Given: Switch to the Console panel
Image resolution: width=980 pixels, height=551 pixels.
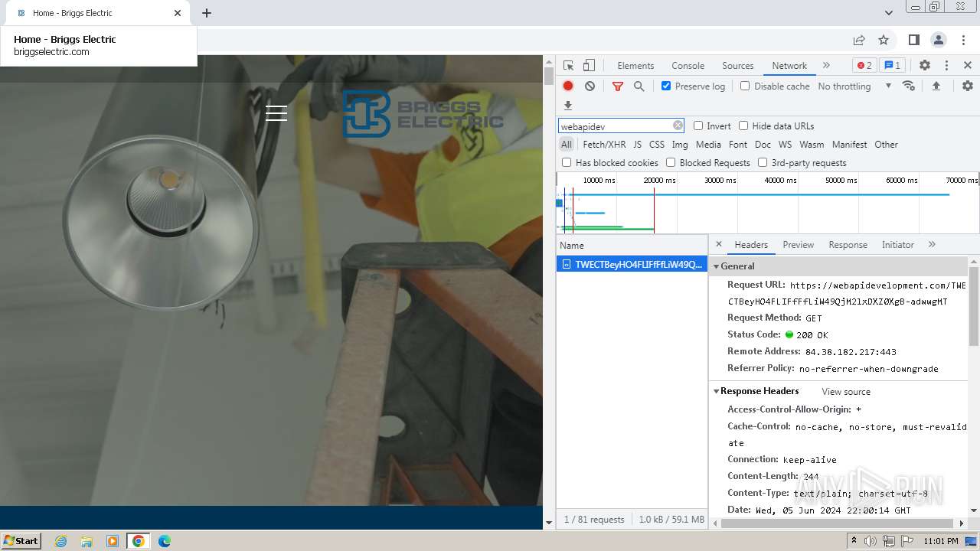Looking at the screenshot, I should coord(688,66).
